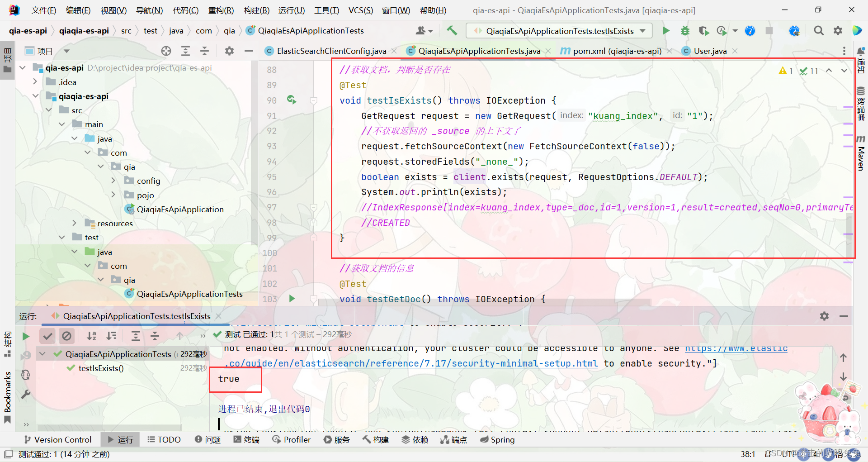Click the locate file crosshair icon in Project panel
Viewport: 868px width, 462px height.
166,51
